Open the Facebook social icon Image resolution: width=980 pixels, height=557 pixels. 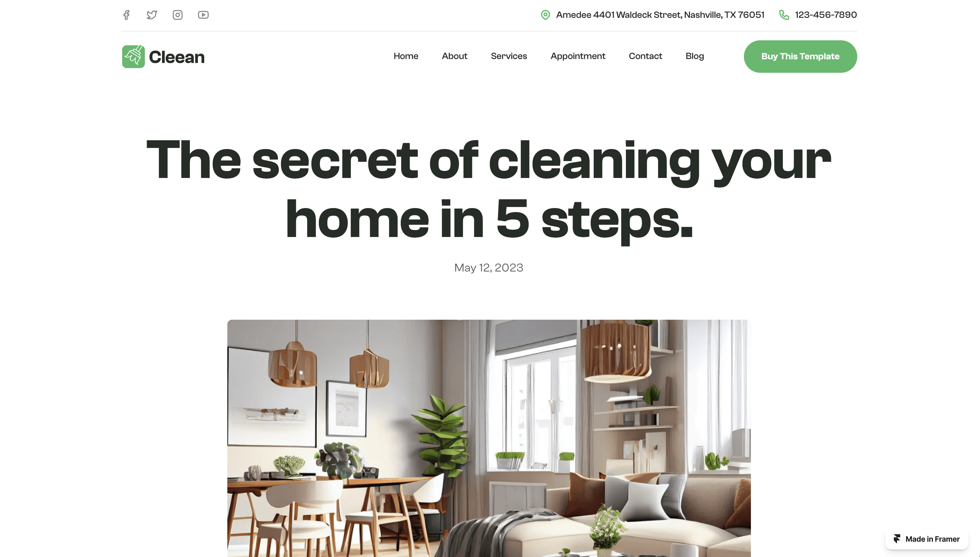(127, 15)
